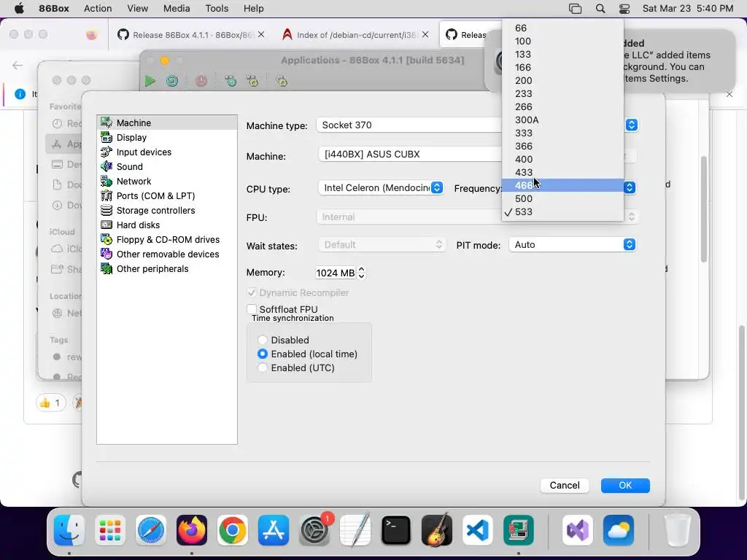This screenshot has width=747, height=560.
Task: Click the Hard disks icon
Action: [x=107, y=225]
